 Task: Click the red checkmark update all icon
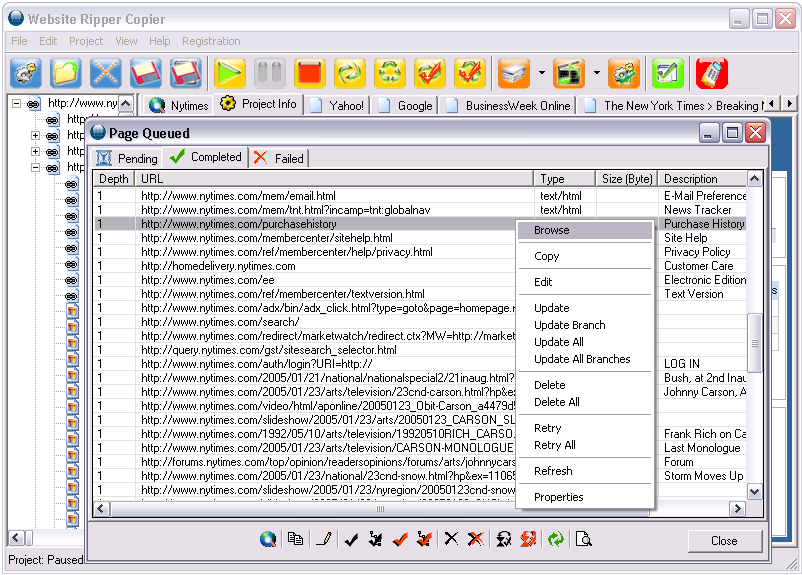[x=400, y=539]
